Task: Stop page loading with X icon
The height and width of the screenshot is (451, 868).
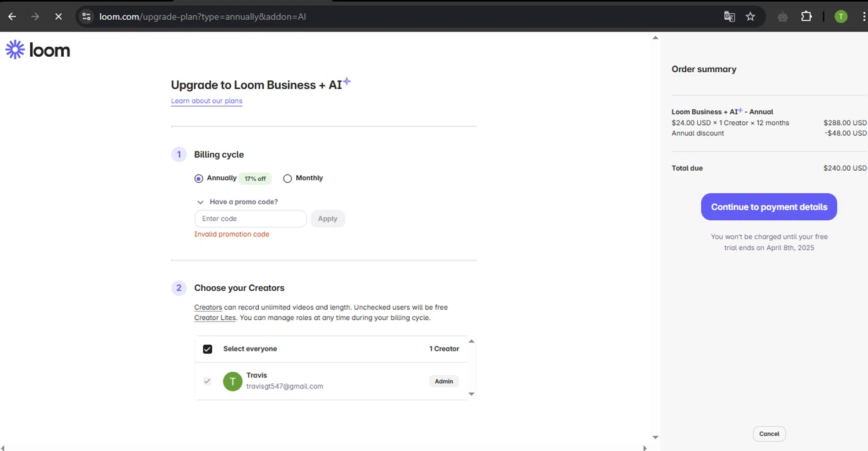Action: 58,17
